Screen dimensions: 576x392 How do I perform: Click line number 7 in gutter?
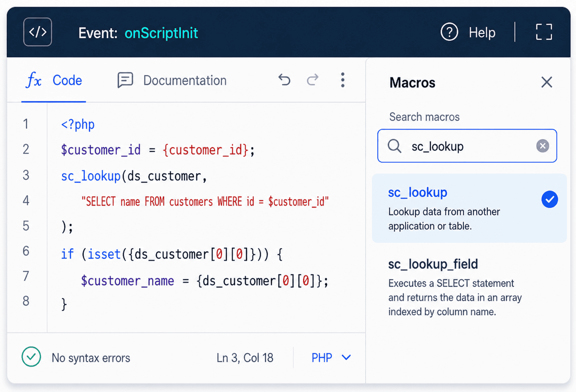coord(26,276)
